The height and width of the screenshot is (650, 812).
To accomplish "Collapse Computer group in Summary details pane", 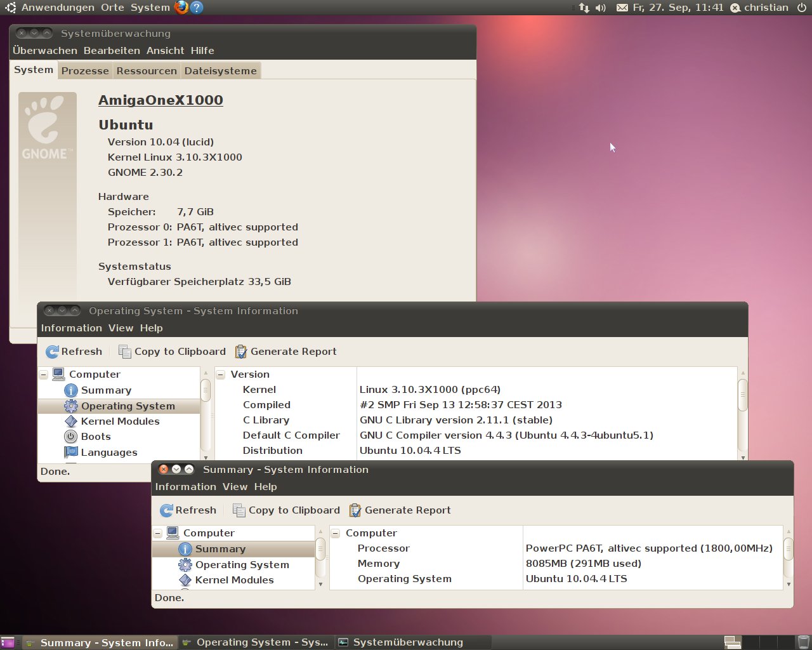I will [336, 533].
